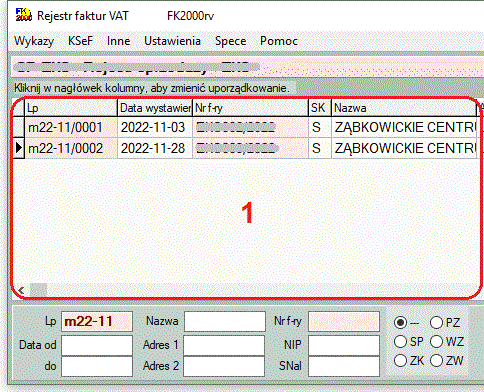This screenshot has height=392, width=484.
Task: Click date cell 2022-11-28
Action: pos(155,148)
